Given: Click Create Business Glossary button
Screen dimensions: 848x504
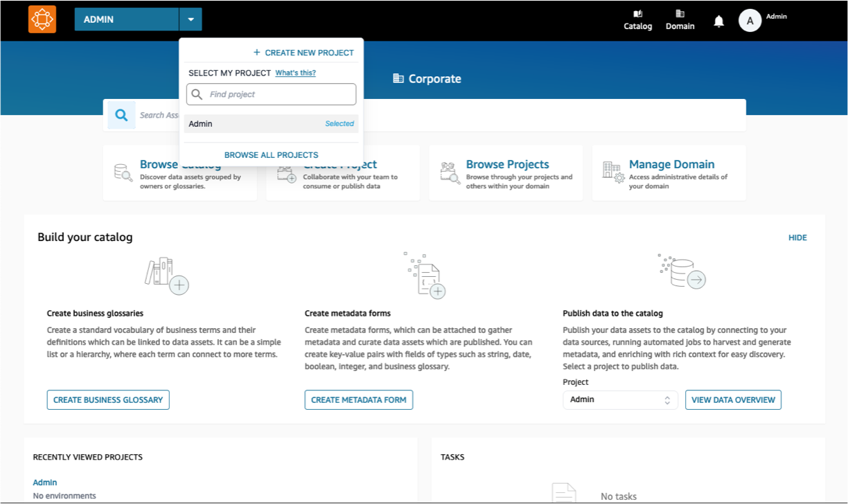Looking at the screenshot, I should pyautogui.click(x=108, y=399).
